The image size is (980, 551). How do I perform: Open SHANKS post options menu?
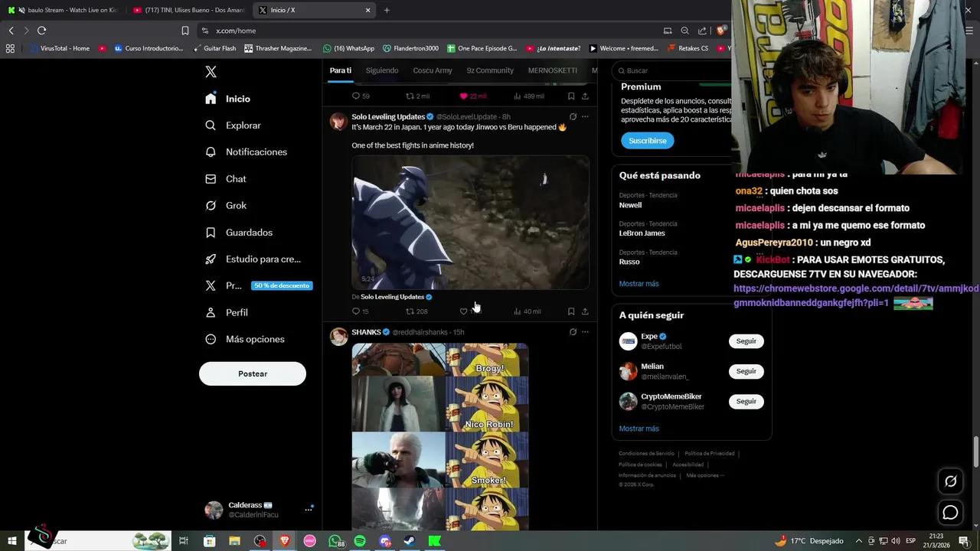[585, 332]
